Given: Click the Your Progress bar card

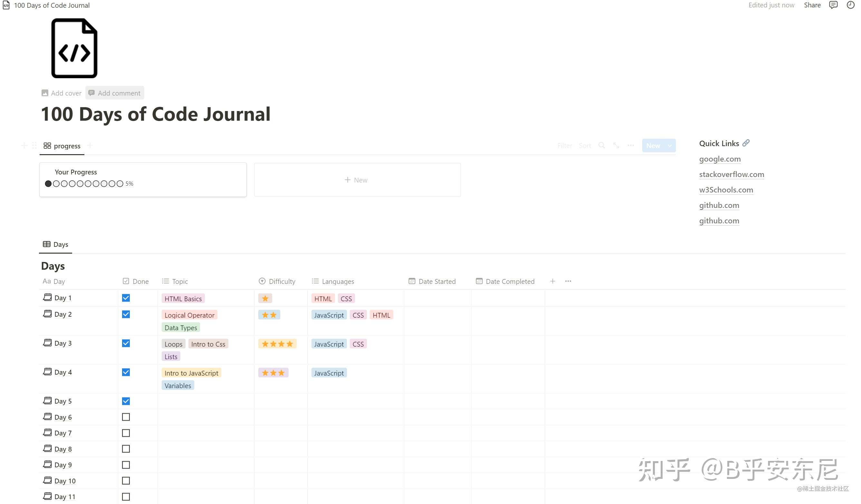Looking at the screenshot, I should click(143, 179).
